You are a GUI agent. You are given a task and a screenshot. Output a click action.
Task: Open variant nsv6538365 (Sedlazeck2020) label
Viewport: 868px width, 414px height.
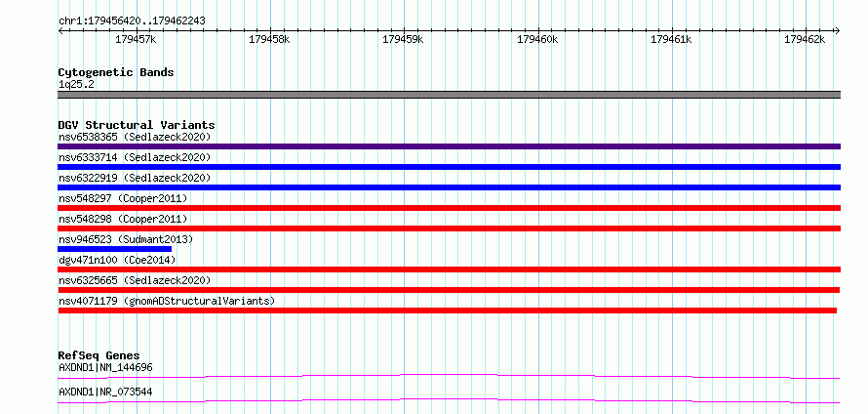click(x=135, y=137)
